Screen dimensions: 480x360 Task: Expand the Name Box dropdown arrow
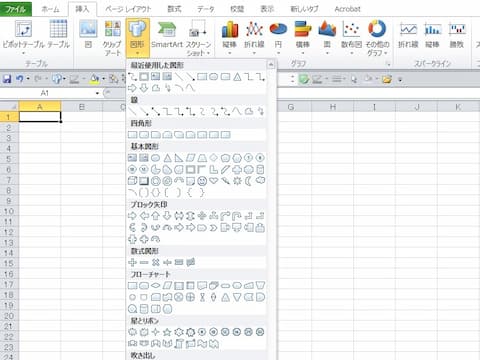pos(97,93)
